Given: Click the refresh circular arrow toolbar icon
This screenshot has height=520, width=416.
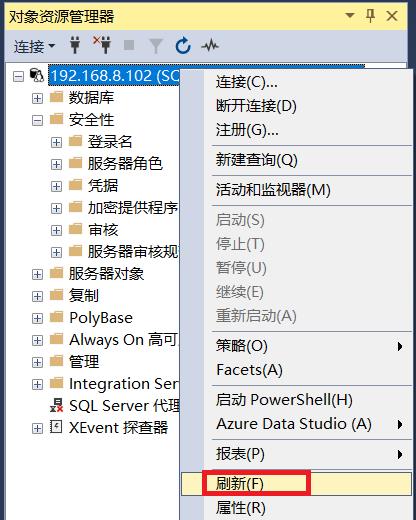Looking at the screenshot, I should 183,46.
